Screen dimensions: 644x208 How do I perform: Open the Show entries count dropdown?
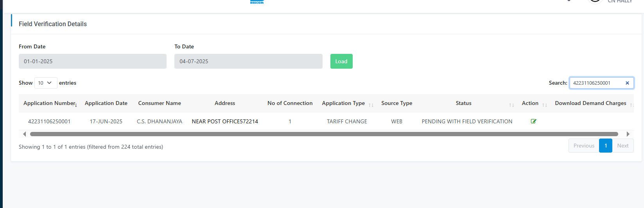pyautogui.click(x=46, y=83)
